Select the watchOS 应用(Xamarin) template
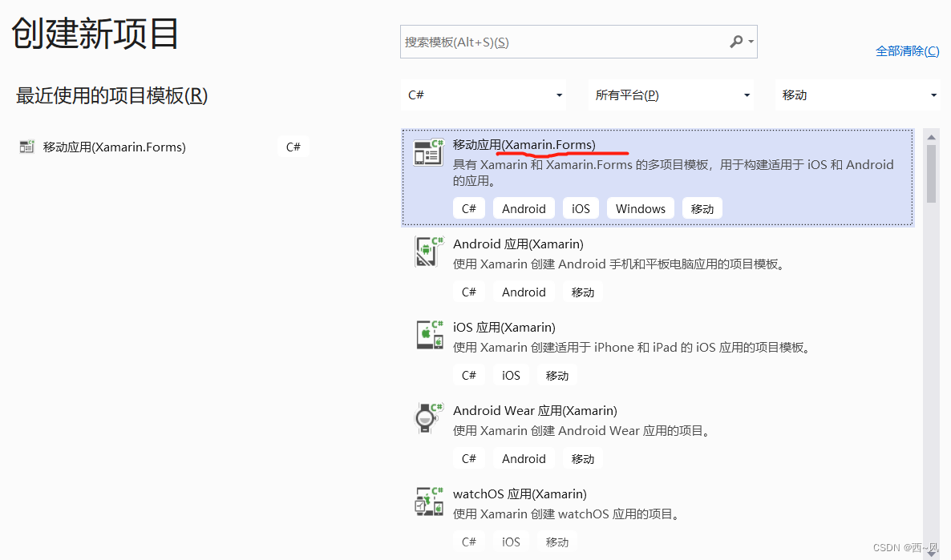The width and height of the screenshot is (951, 560). tap(520, 494)
